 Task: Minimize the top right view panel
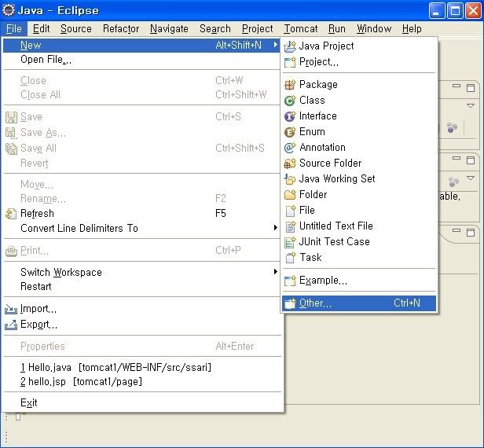point(456,86)
